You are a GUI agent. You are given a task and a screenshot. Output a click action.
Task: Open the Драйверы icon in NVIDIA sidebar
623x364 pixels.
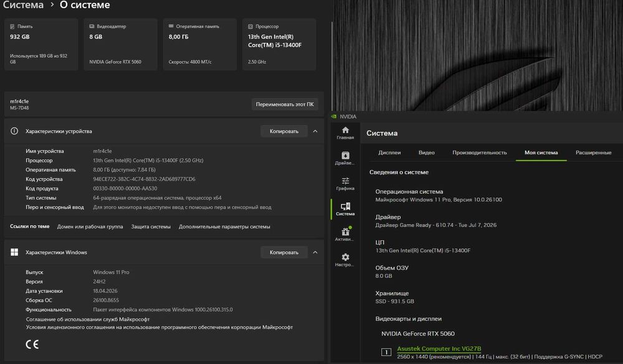[x=345, y=156]
